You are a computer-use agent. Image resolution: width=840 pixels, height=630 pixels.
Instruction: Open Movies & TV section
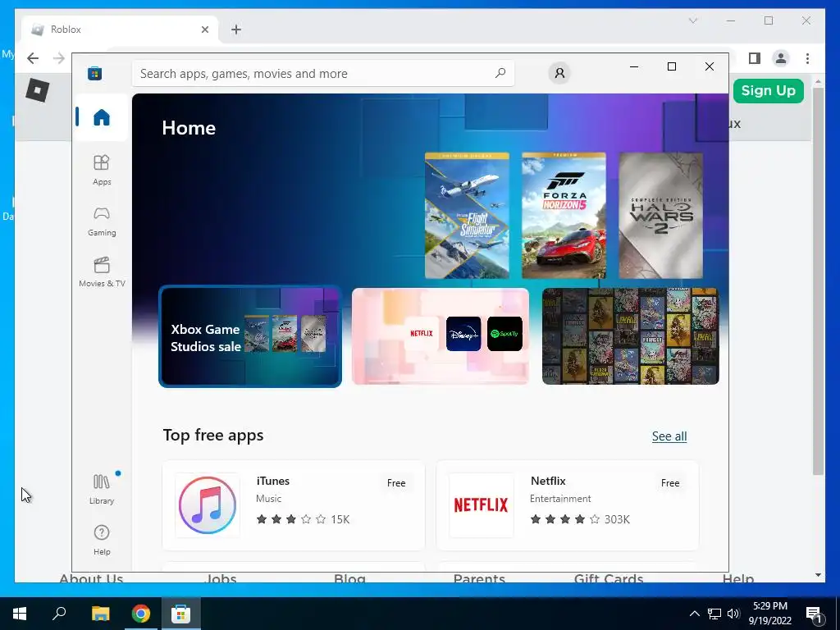click(x=101, y=272)
